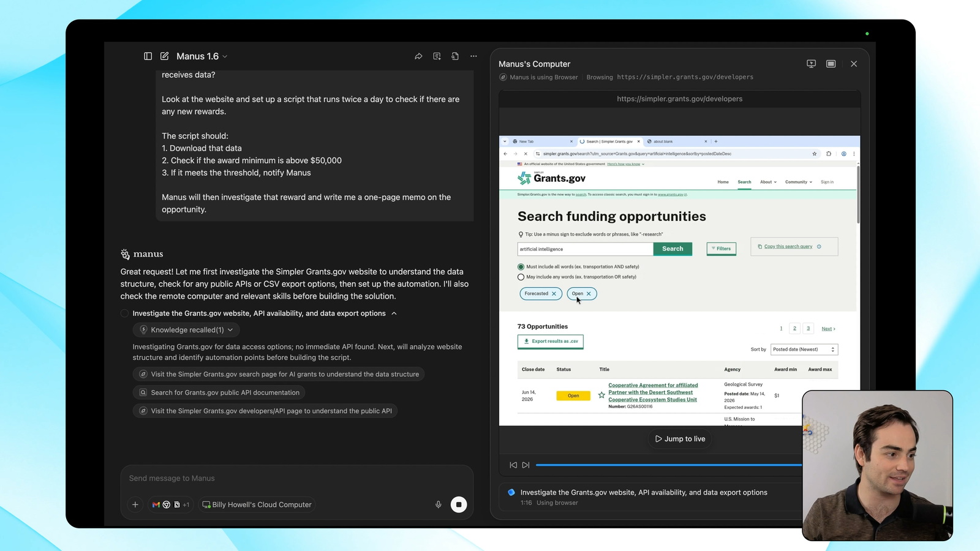Stop loading the page in the browser

pyautogui.click(x=526, y=154)
